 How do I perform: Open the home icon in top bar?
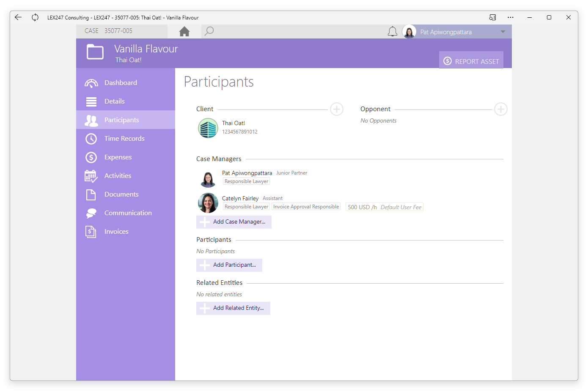coord(184,31)
